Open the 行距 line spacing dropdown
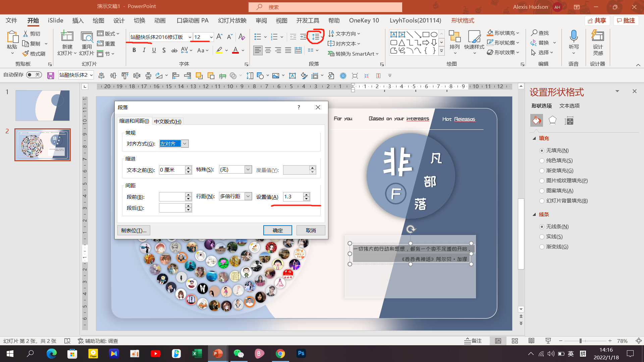The width and height of the screenshot is (644, 362). click(248, 196)
